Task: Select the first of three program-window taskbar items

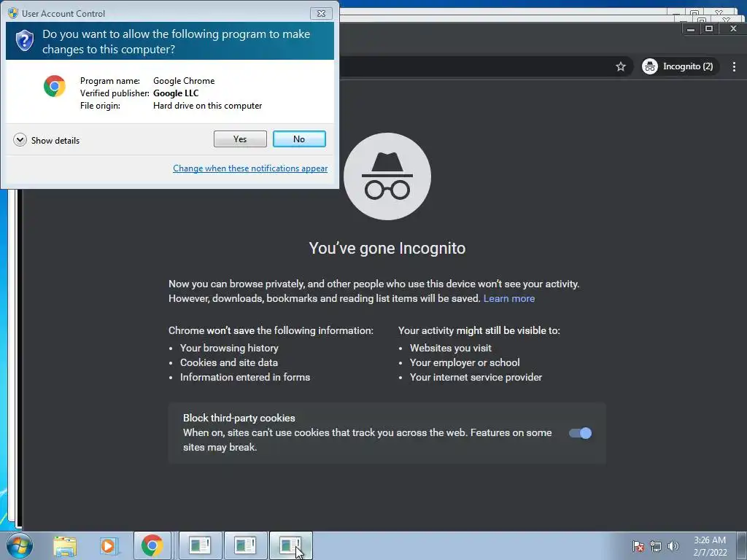Action: click(x=200, y=545)
